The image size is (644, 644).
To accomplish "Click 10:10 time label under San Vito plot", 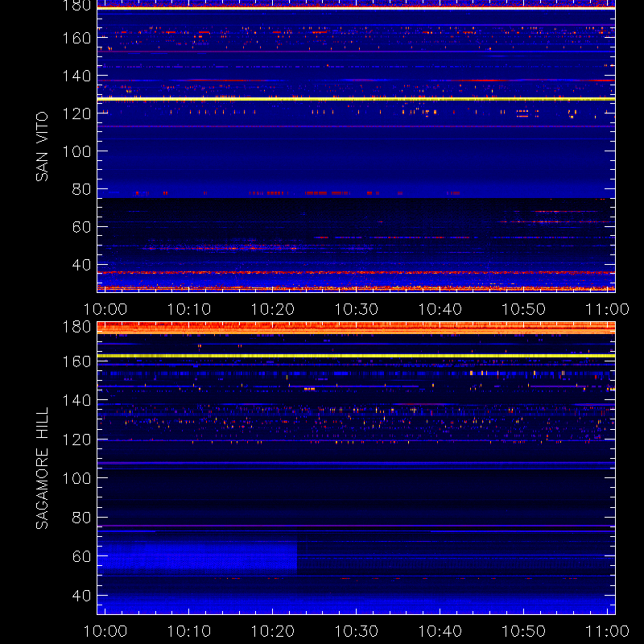I will point(189,309).
